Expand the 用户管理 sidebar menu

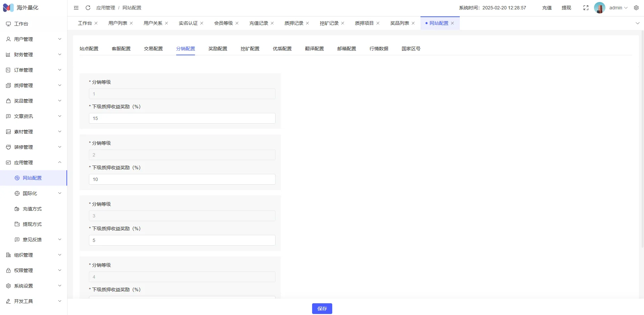point(34,39)
